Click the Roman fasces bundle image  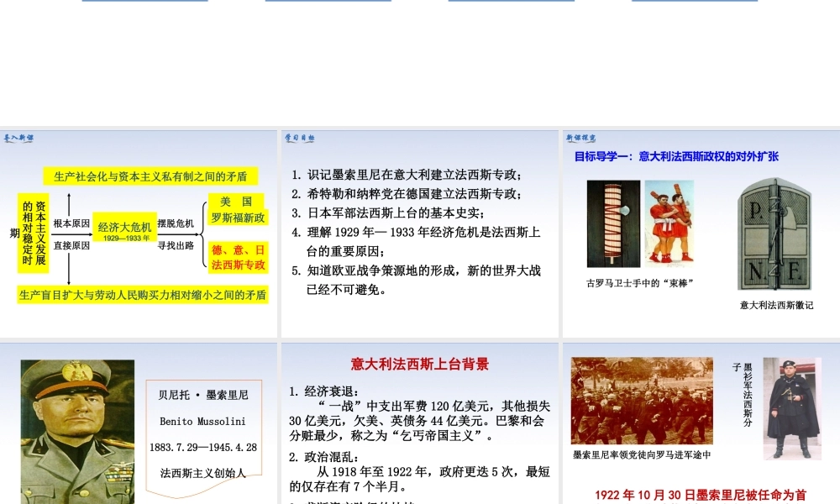point(613,223)
